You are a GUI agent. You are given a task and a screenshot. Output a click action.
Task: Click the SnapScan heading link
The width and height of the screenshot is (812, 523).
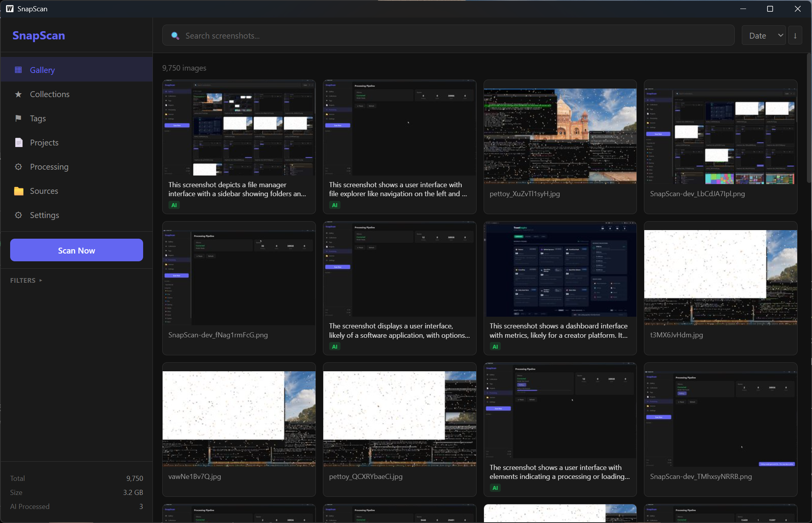38,35
